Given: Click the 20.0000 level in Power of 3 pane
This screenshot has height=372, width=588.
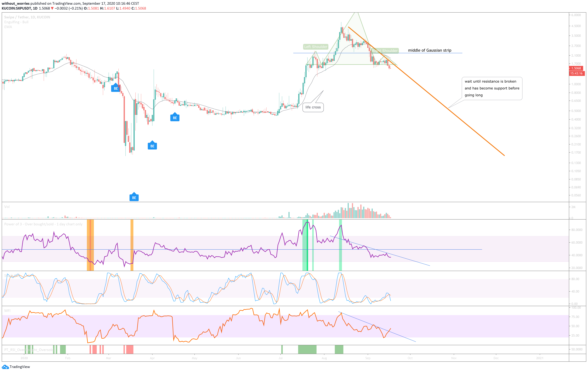Looking at the screenshot, I should [x=577, y=268].
